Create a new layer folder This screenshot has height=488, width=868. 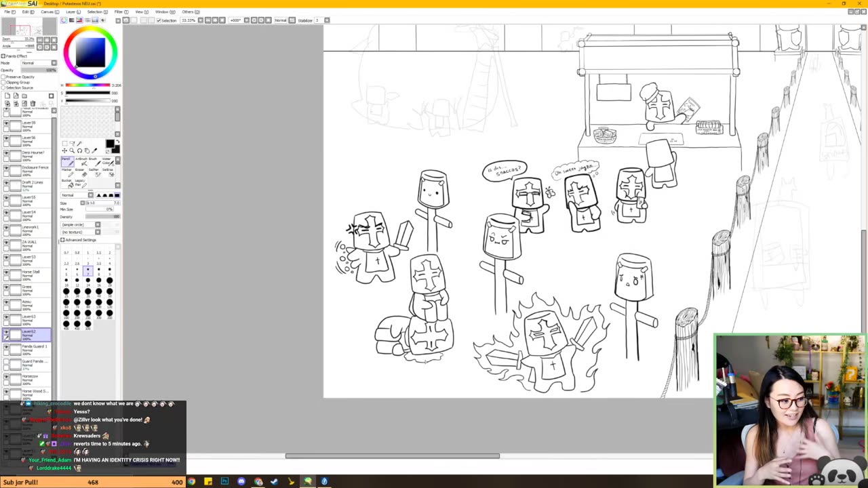pos(24,96)
